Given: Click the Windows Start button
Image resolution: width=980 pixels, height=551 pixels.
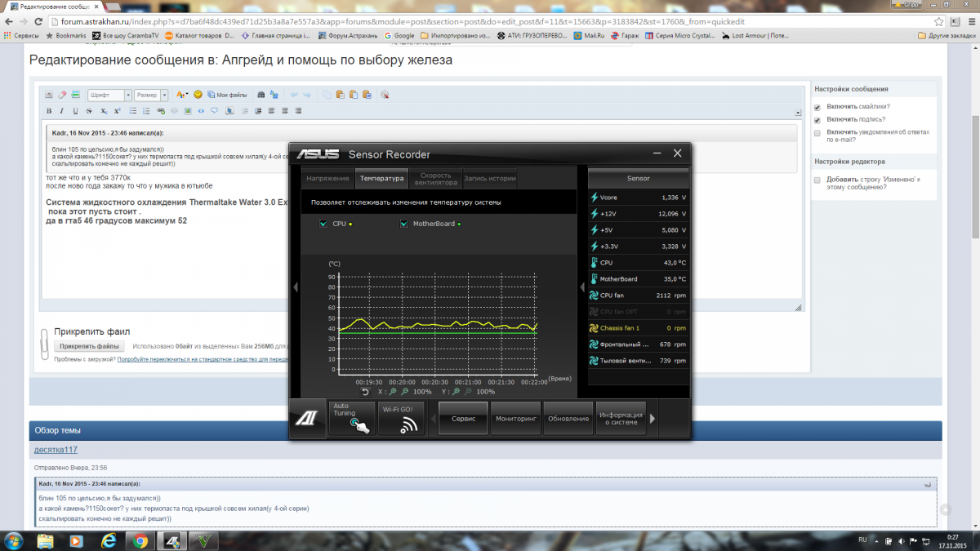Looking at the screenshot, I should 14,540.
